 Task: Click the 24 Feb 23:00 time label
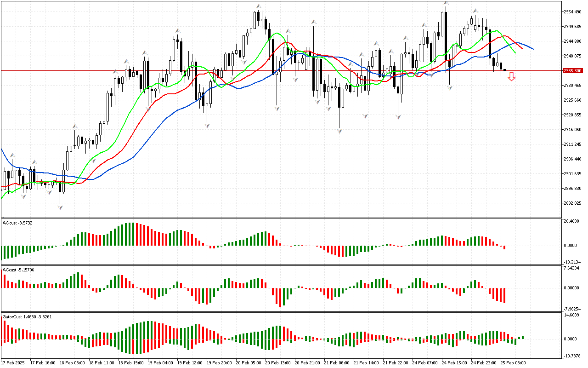(x=484, y=363)
